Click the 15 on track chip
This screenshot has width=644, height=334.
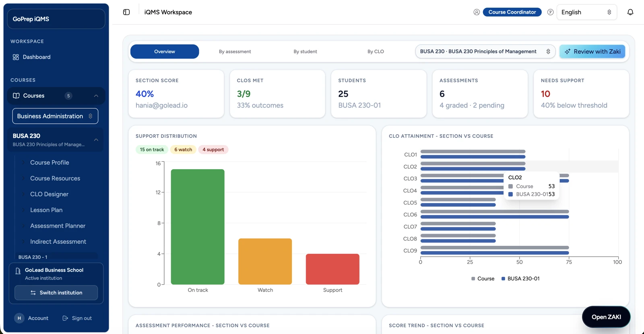coord(152,149)
